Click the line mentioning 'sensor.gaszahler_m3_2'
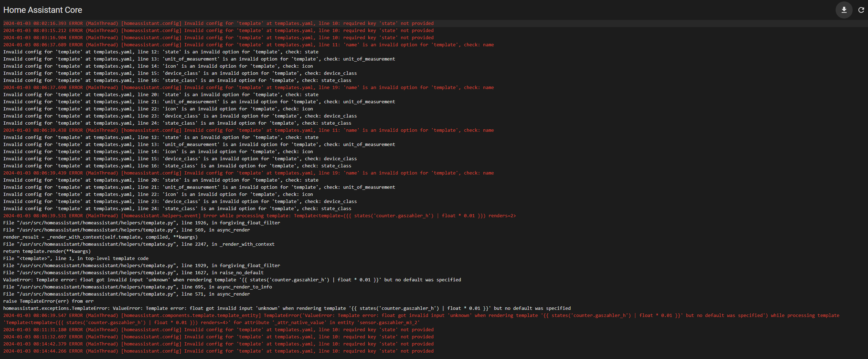This screenshot has width=868, height=359. [212, 323]
